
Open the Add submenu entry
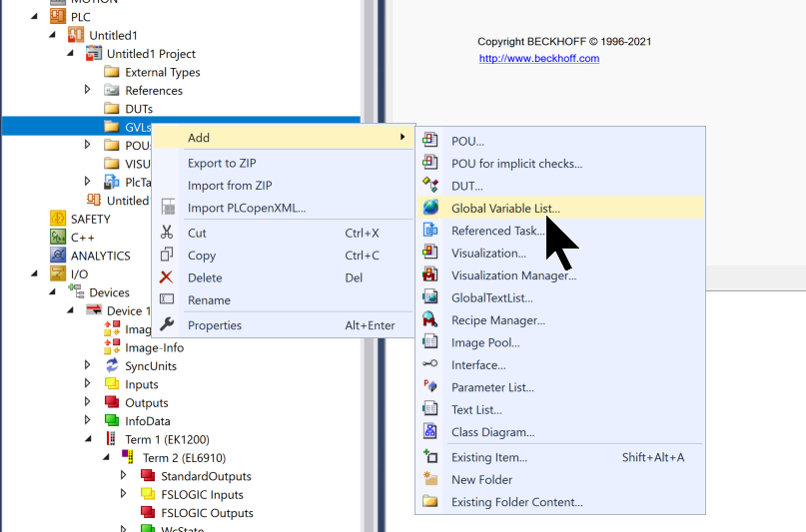point(284,138)
